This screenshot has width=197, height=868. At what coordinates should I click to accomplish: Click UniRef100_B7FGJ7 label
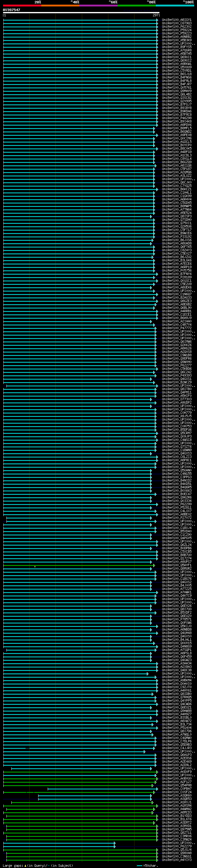pos(176,104)
